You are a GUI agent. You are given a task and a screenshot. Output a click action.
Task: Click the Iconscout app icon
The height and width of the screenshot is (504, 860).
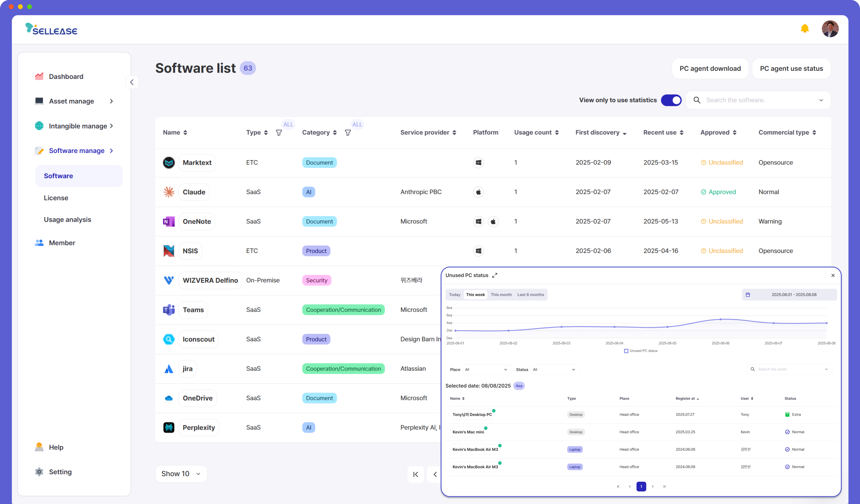[x=169, y=339]
